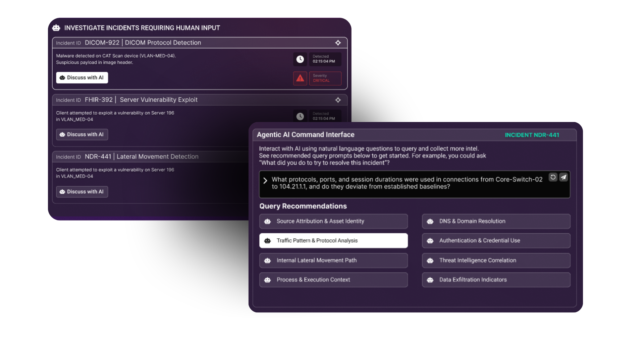
Task: Click the robot icon on Process & Execution Context
Action: pyautogui.click(x=267, y=280)
